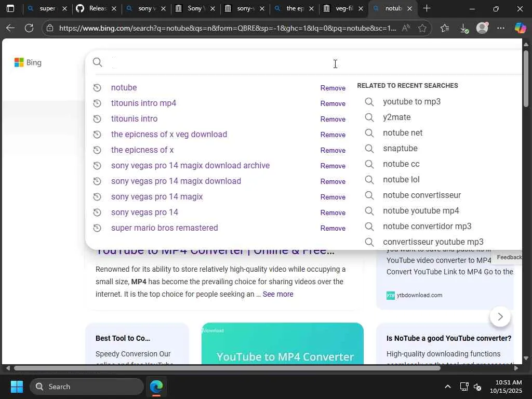Select 'the epicness of x veg download'

[169, 135]
